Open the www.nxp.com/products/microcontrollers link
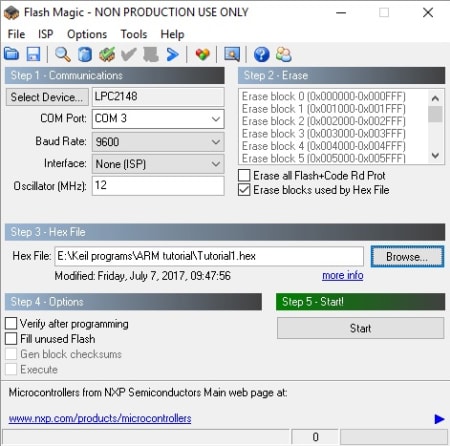 pos(100,418)
